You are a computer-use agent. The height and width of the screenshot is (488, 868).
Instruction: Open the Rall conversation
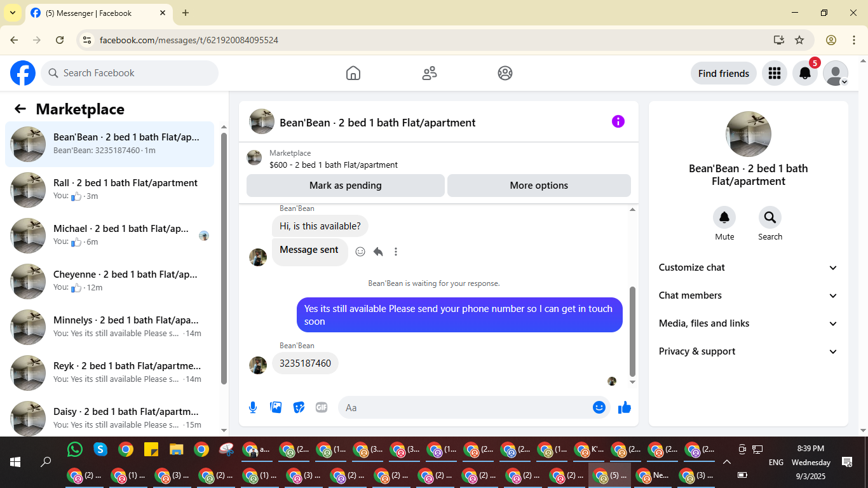[x=109, y=190]
